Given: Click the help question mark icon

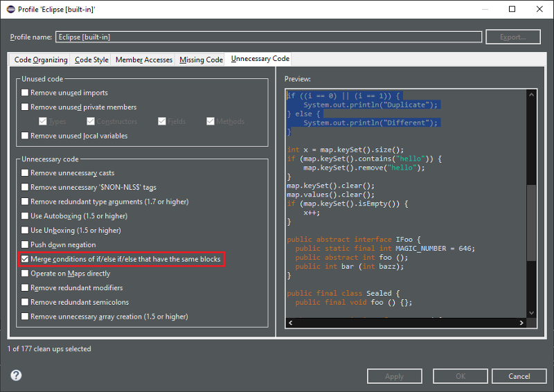Looking at the screenshot, I should (x=16, y=375).
